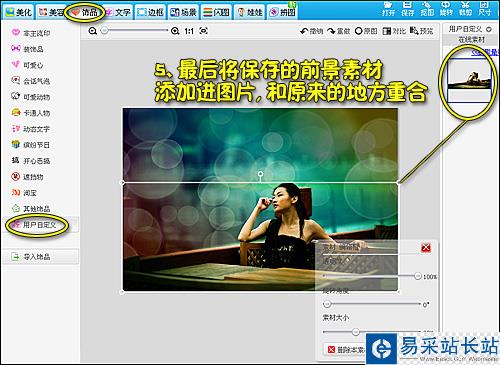Open the 拼图 tab
The height and width of the screenshot is (365, 500).
(x=282, y=12)
